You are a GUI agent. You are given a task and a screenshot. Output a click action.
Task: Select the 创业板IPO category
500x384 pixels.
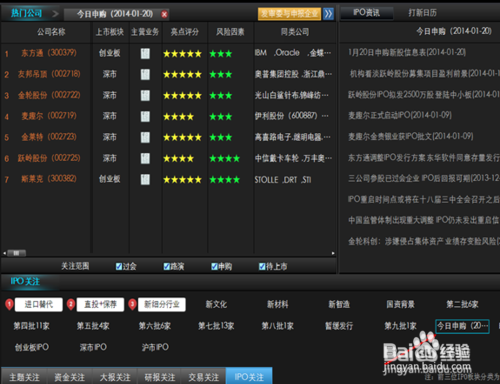point(32,347)
